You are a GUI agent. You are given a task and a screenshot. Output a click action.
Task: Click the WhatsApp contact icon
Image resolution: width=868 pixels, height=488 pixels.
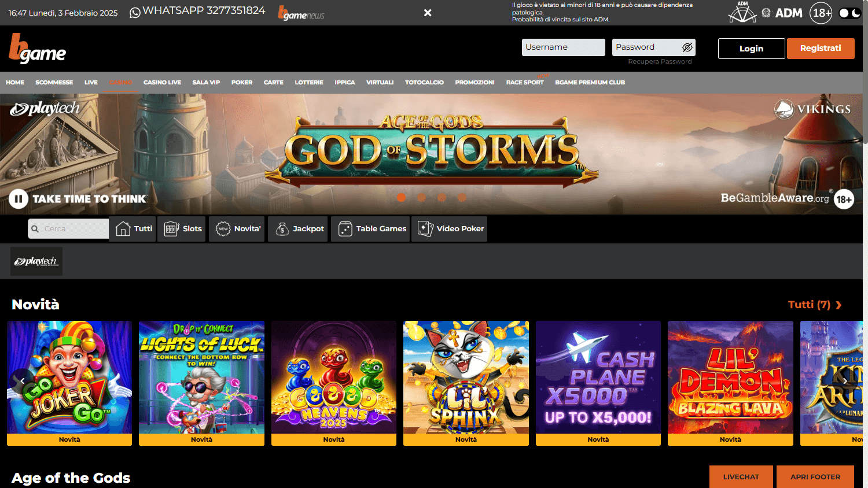click(x=135, y=13)
